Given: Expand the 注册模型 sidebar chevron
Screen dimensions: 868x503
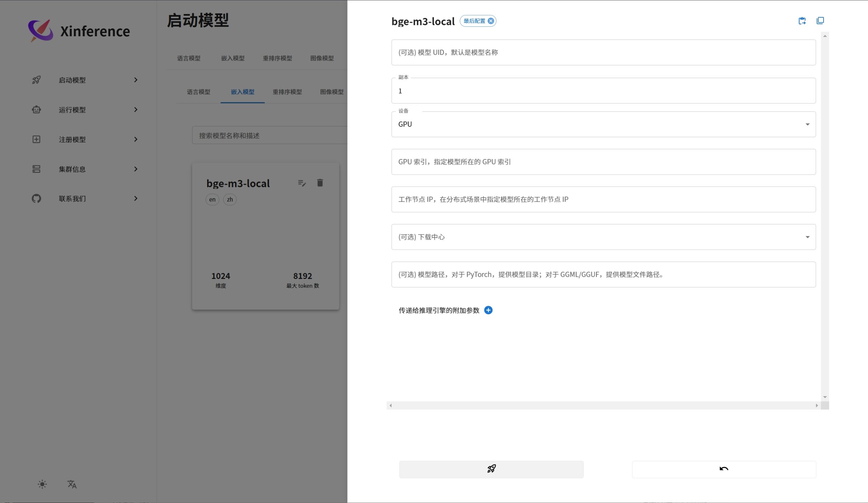Looking at the screenshot, I should coord(135,139).
